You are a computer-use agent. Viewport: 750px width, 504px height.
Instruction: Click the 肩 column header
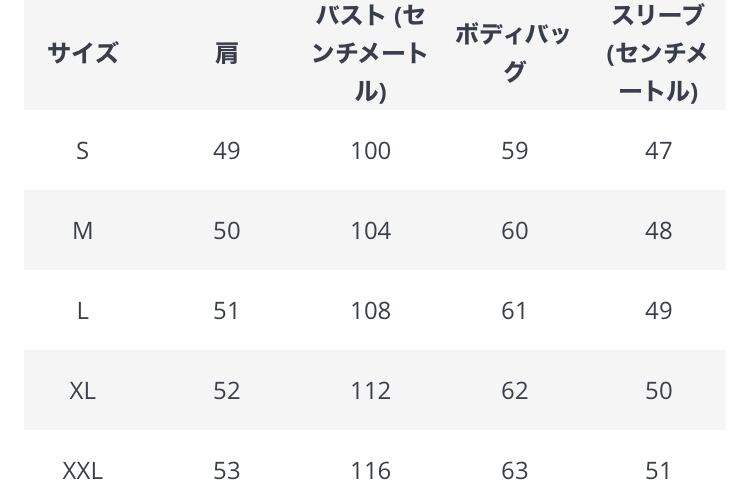[x=227, y=53]
